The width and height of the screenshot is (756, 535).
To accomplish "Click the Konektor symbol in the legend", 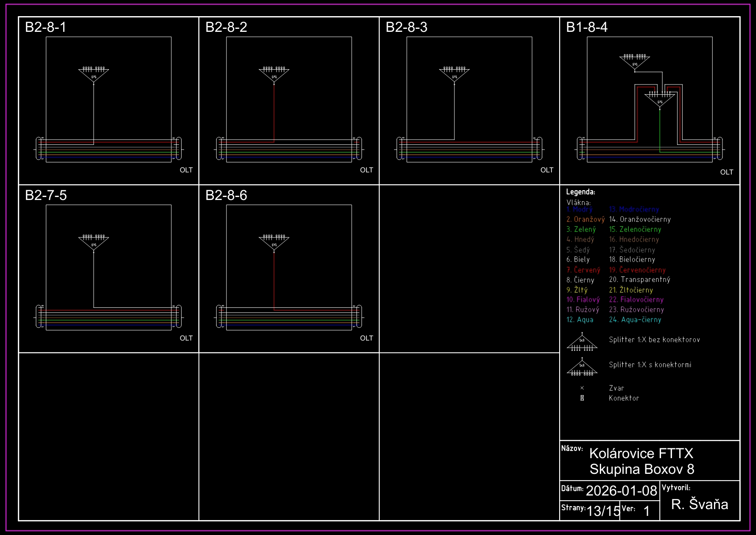I will tap(582, 398).
